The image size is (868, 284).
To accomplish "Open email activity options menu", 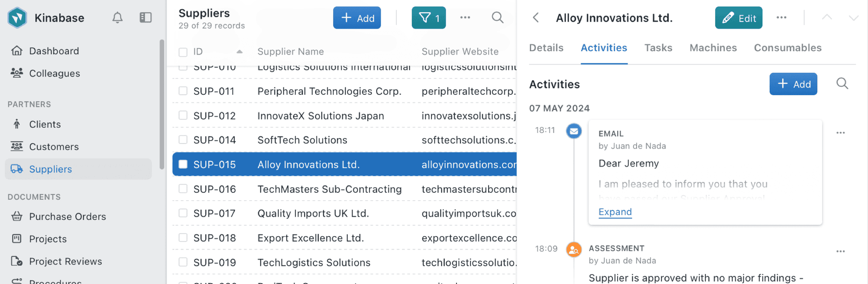I will pyautogui.click(x=840, y=133).
